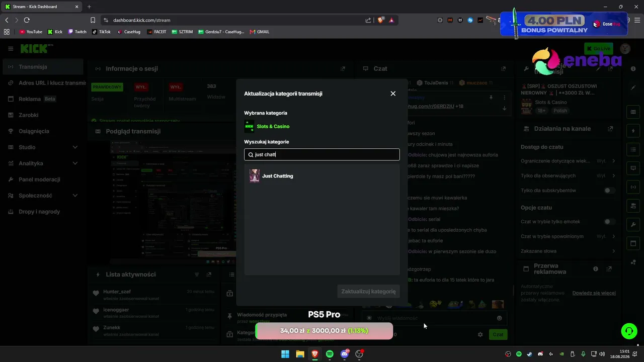
Task: Open Dropy i nagrody
Action: (43, 212)
